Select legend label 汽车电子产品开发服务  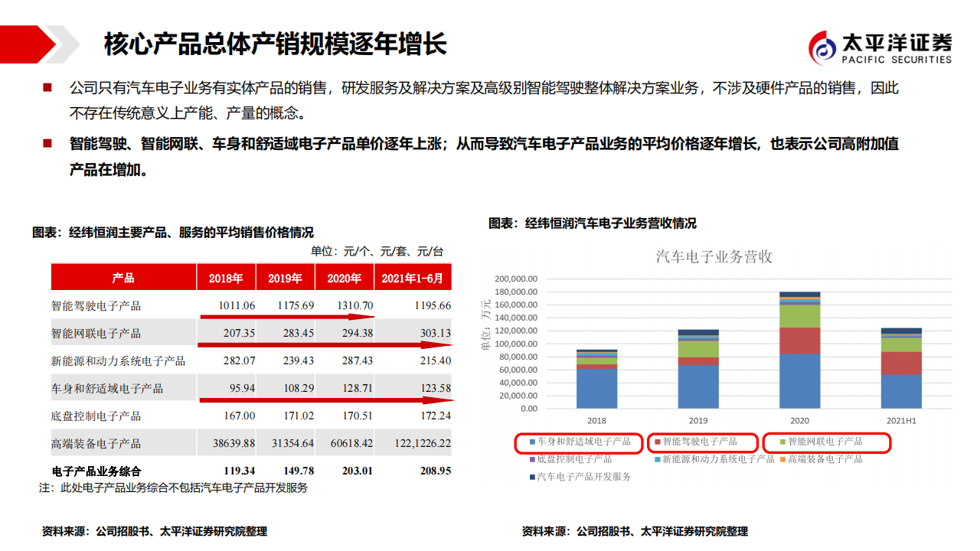coord(584,477)
